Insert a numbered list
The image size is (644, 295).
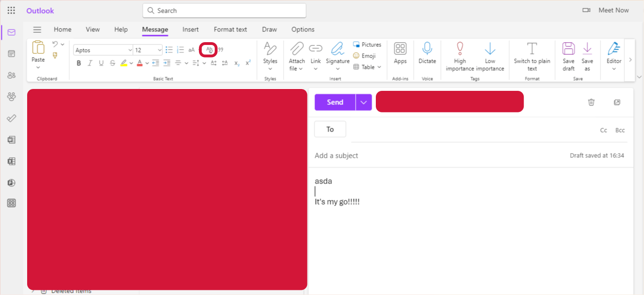coord(181,50)
